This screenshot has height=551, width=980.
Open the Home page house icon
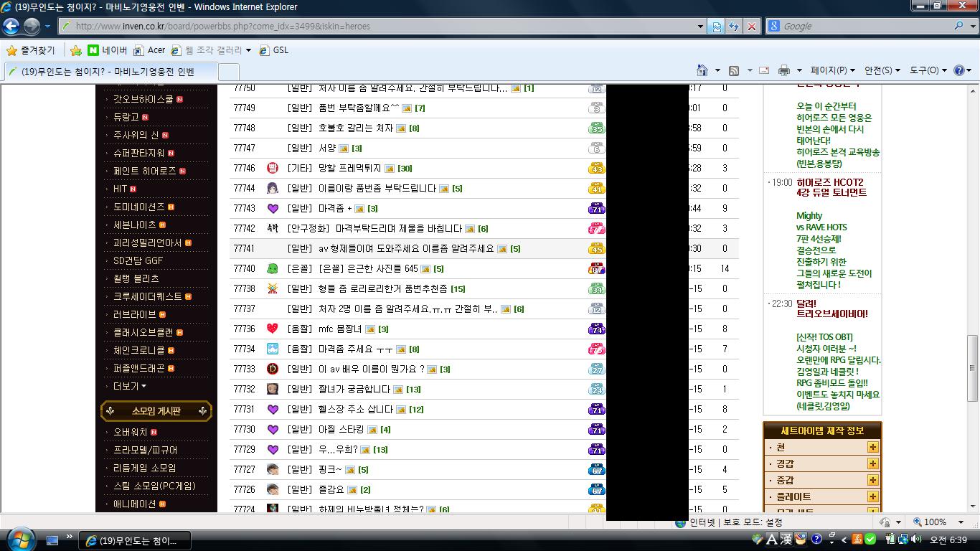coord(702,70)
